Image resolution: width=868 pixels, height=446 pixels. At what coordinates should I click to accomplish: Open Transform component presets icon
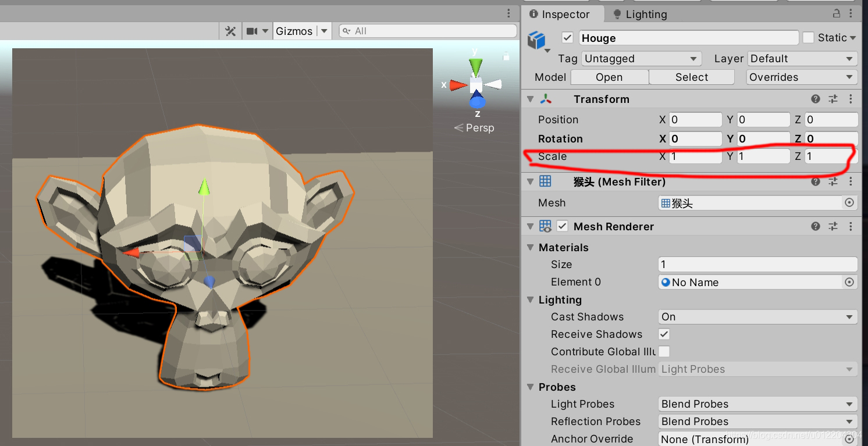click(x=833, y=99)
